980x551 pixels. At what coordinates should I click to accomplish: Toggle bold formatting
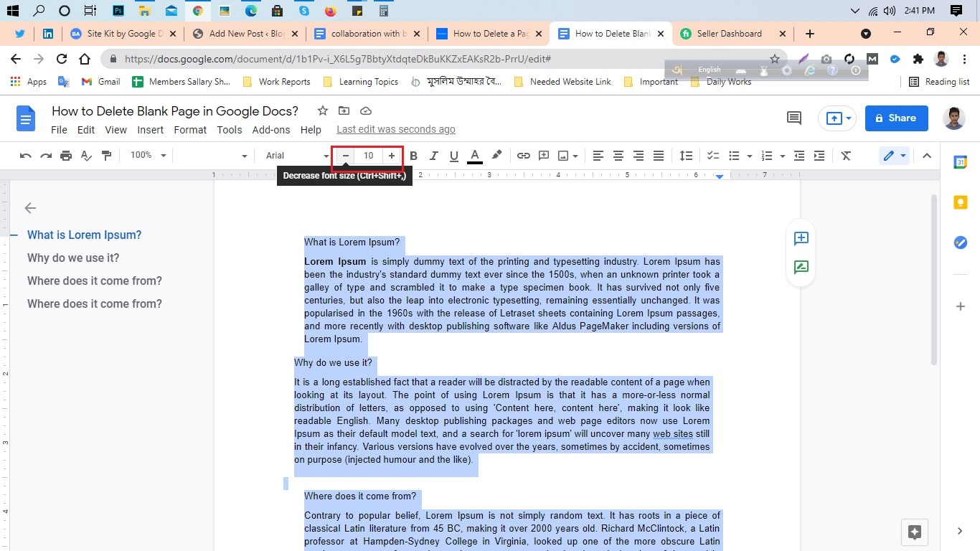tap(413, 155)
